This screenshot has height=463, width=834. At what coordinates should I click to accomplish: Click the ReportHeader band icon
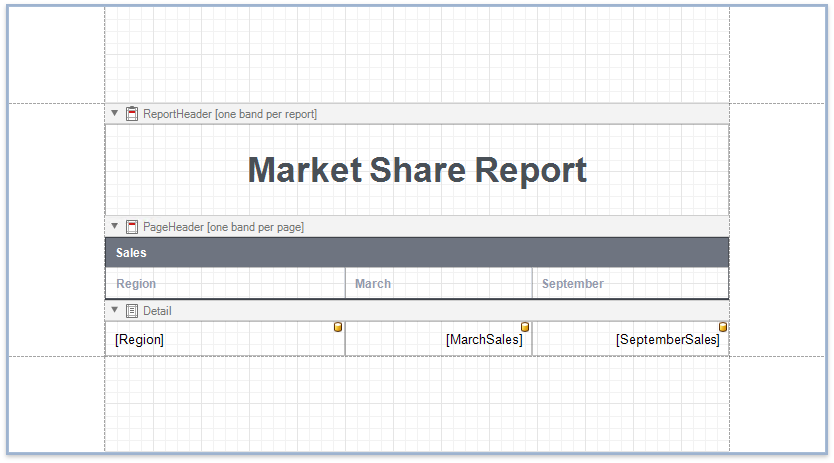click(x=132, y=114)
